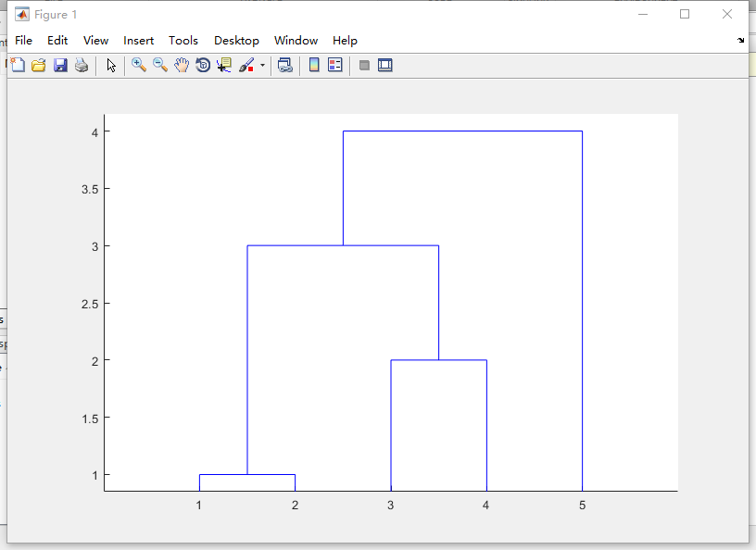This screenshot has width=756, height=550.
Task: Click x-axis leaf label 5
Action: 583,506
